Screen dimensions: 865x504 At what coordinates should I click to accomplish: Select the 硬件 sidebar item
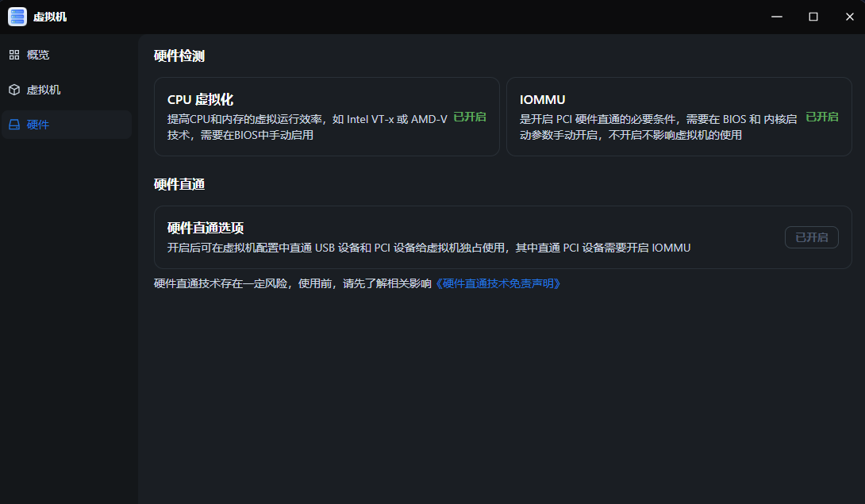tap(38, 125)
